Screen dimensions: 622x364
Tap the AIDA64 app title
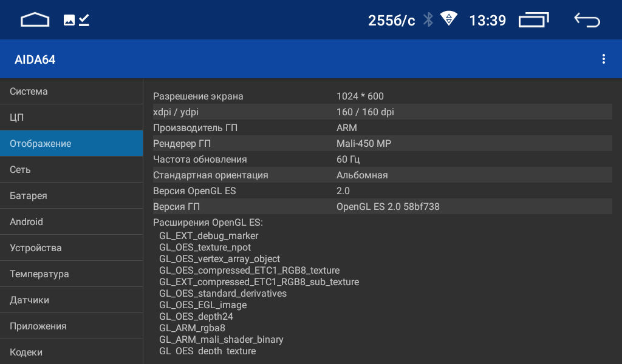click(x=35, y=59)
